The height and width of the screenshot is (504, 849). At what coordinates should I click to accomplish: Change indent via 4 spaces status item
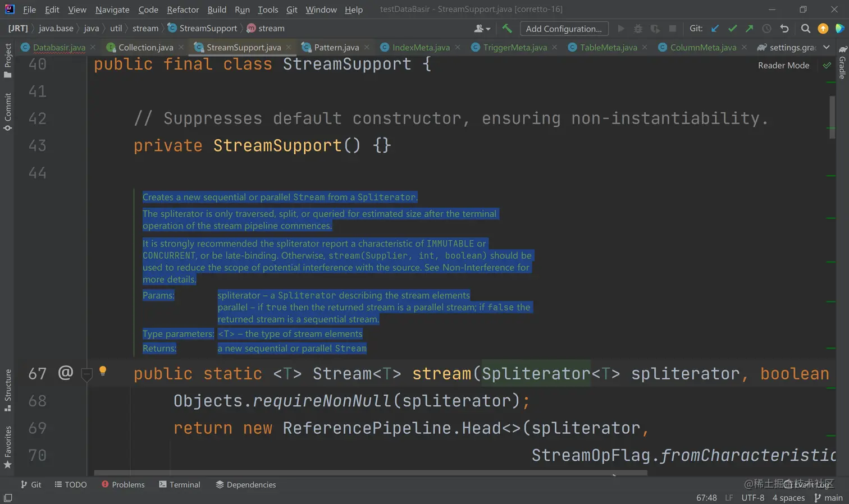[788, 498]
